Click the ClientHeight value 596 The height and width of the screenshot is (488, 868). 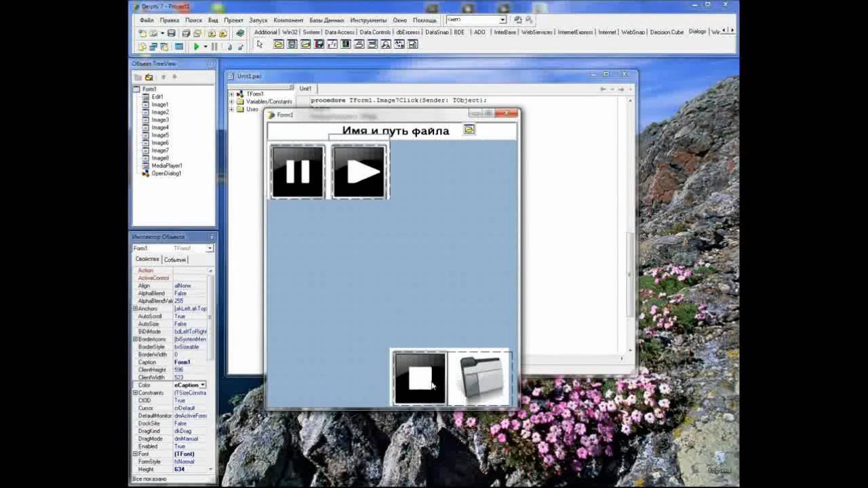tap(190, 370)
